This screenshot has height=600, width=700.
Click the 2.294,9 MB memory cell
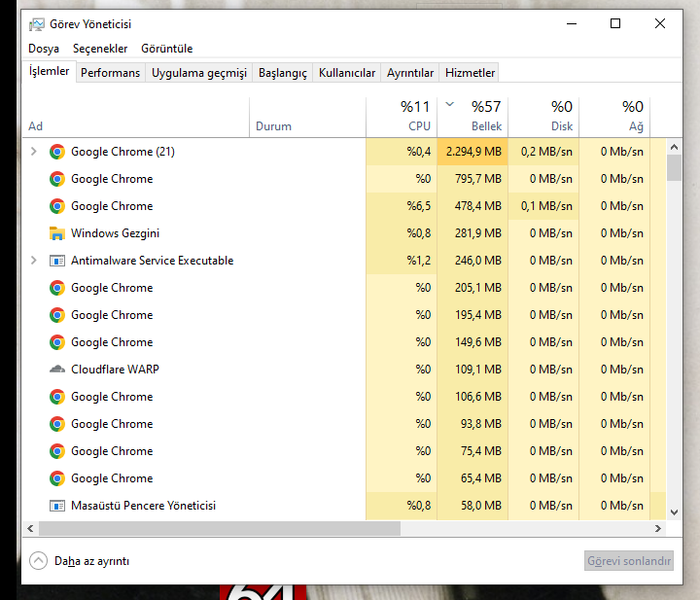472,152
